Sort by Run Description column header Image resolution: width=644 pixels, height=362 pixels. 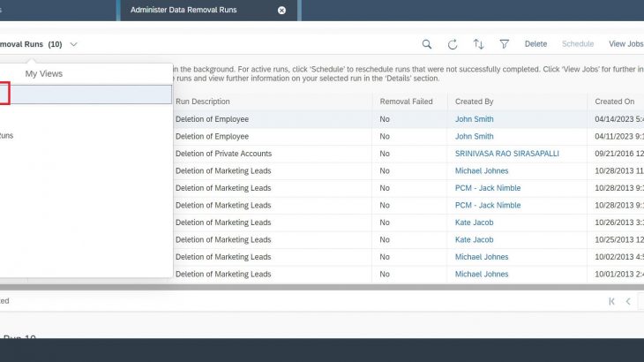click(203, 102)
